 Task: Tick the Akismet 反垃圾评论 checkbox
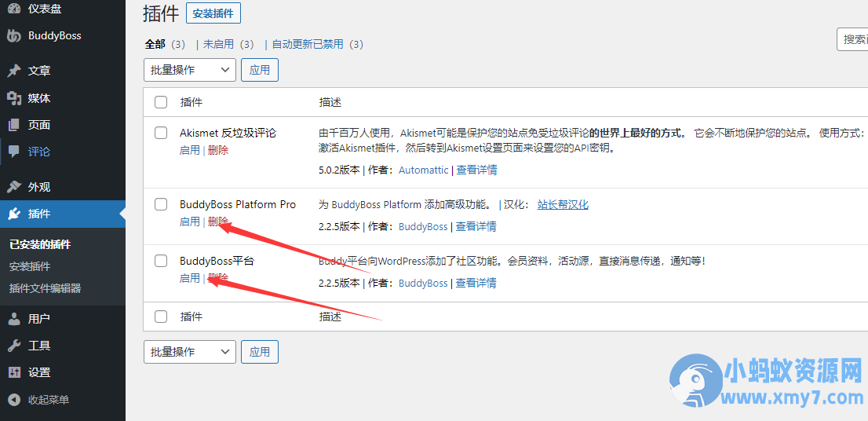pyautogui.click(x=161, y=133)
